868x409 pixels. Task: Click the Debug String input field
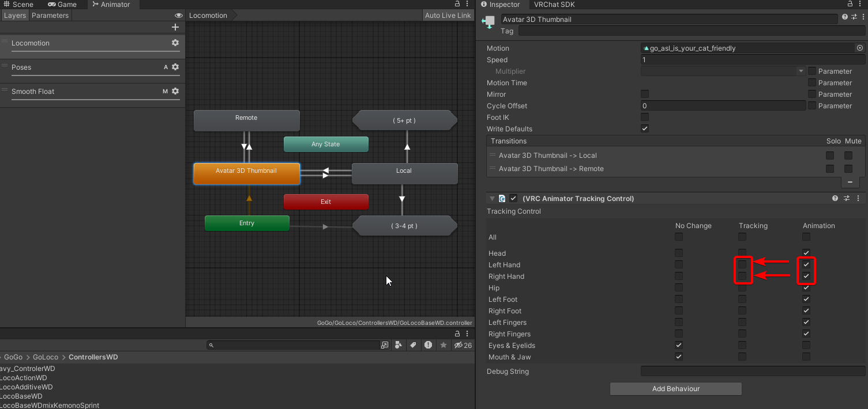pos(753,372)
